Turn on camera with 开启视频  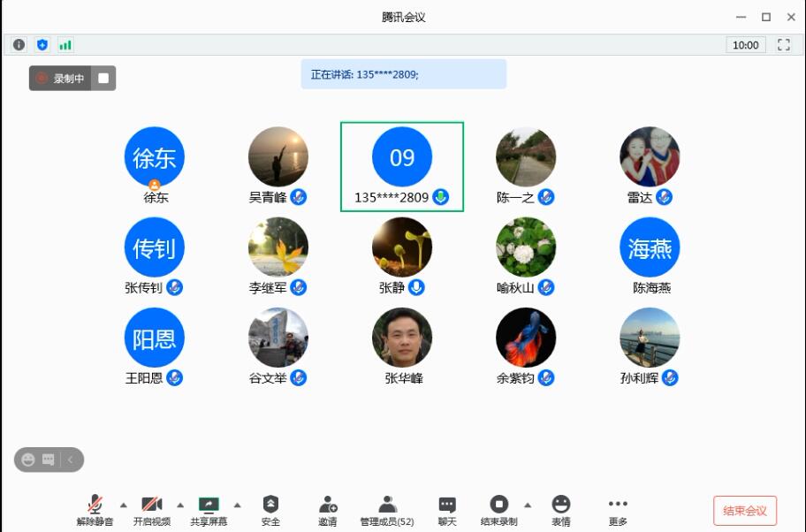pos(152,510)
